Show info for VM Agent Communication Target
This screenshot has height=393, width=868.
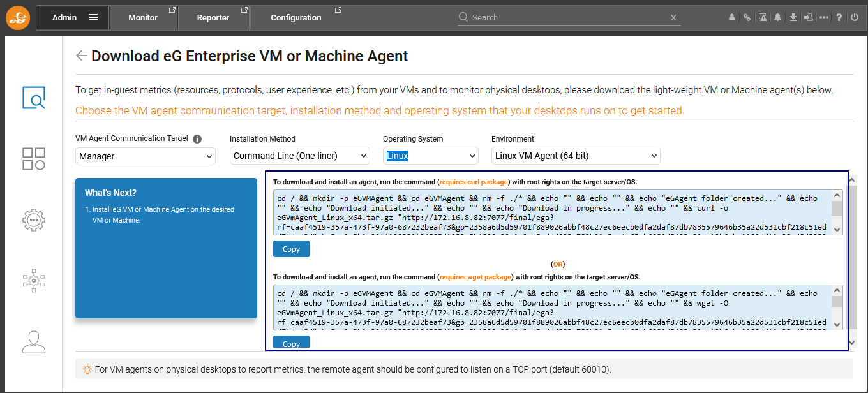197,139
